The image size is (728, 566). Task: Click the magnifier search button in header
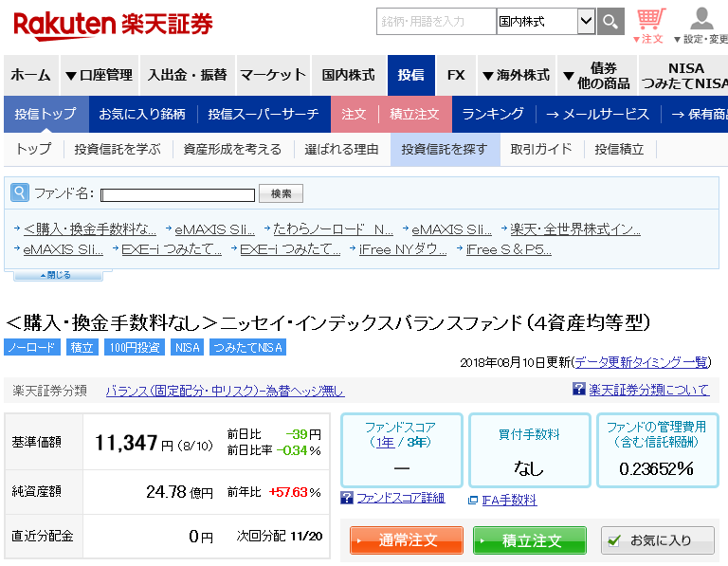610,22
